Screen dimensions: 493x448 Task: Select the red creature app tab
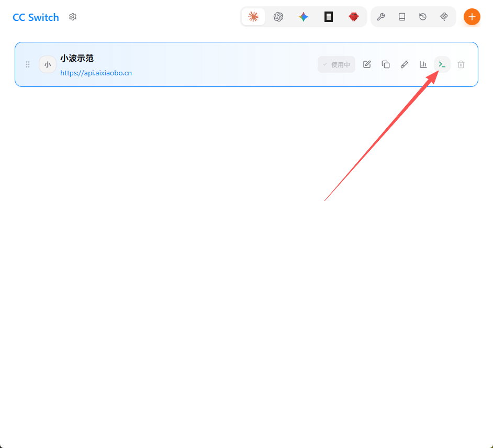click(x=354, y=17)
